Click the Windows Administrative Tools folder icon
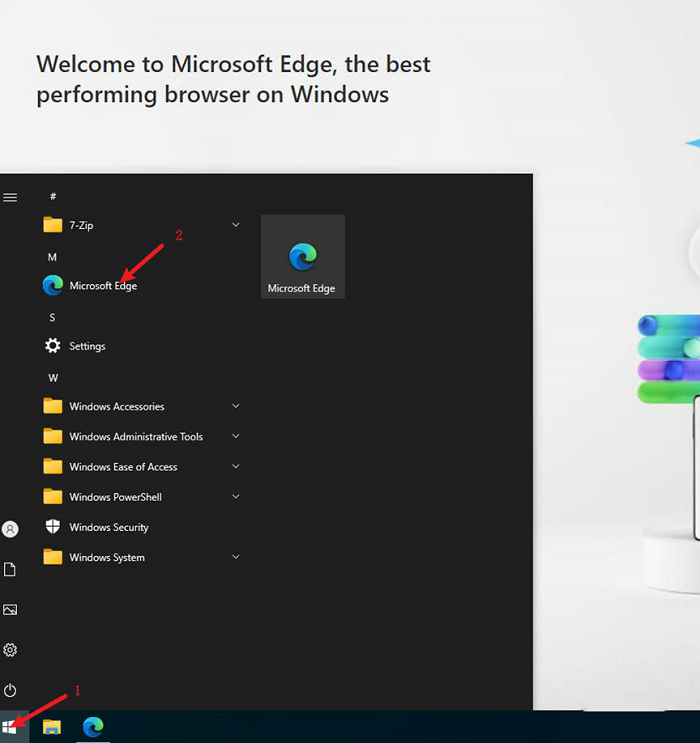The height and width of the screenshot is (743, 700). (x=53, y=436)
